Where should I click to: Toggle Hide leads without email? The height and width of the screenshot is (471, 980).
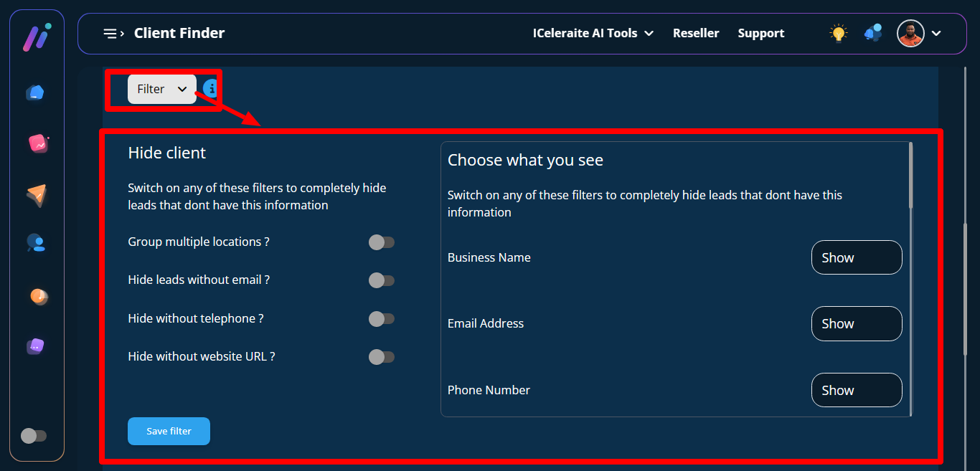381,280
